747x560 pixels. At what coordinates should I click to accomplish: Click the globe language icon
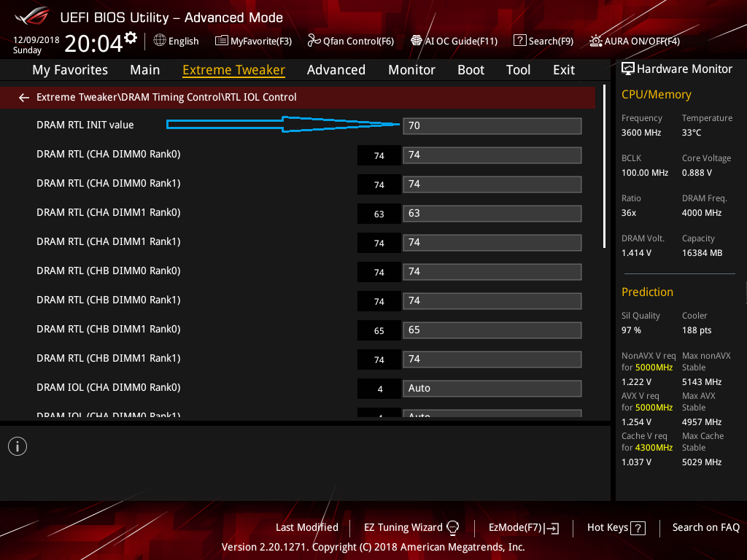click(x=160, y=41)
